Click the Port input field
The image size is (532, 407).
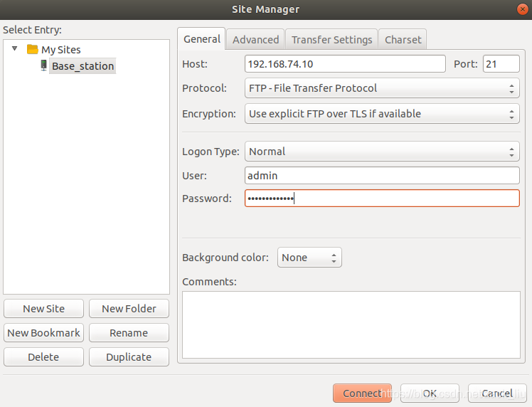tap(501, 64)
